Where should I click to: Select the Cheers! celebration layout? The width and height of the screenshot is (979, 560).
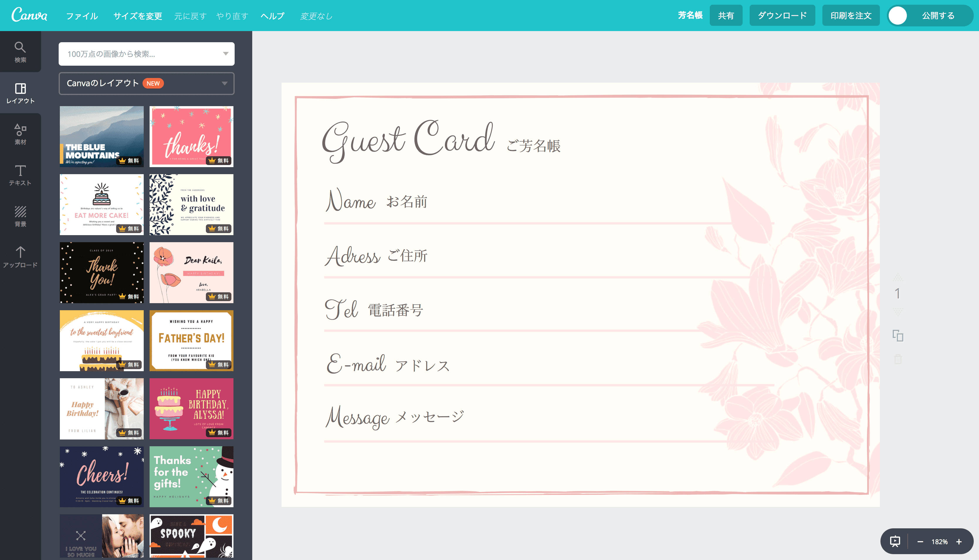coord(101,477)
